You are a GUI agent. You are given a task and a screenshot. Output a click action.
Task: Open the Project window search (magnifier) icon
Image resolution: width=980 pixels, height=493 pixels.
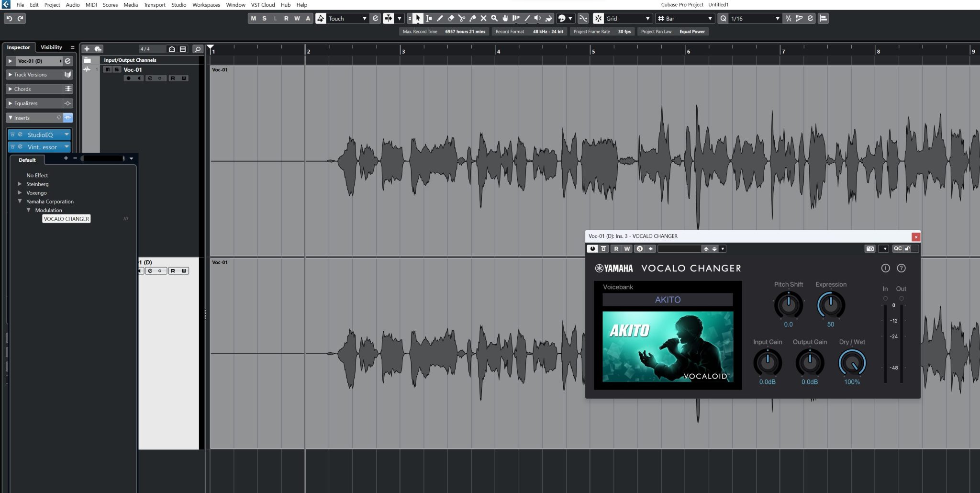(197, 48)
